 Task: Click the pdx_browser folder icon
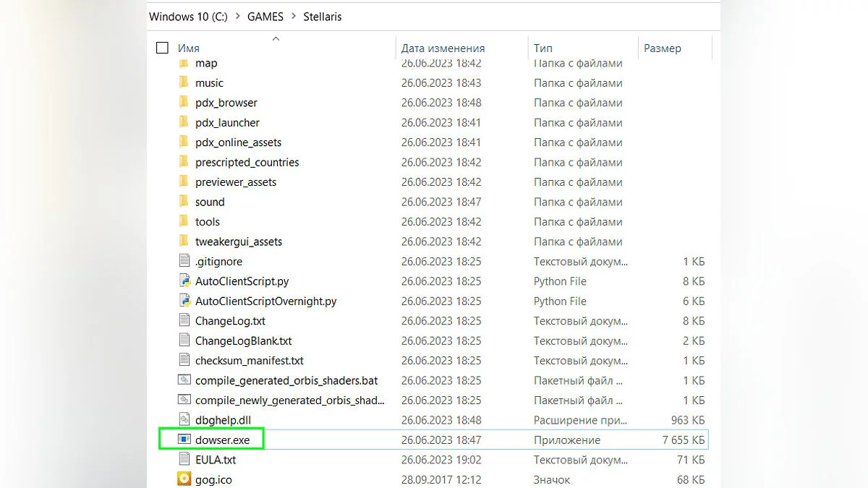(184, 103)
